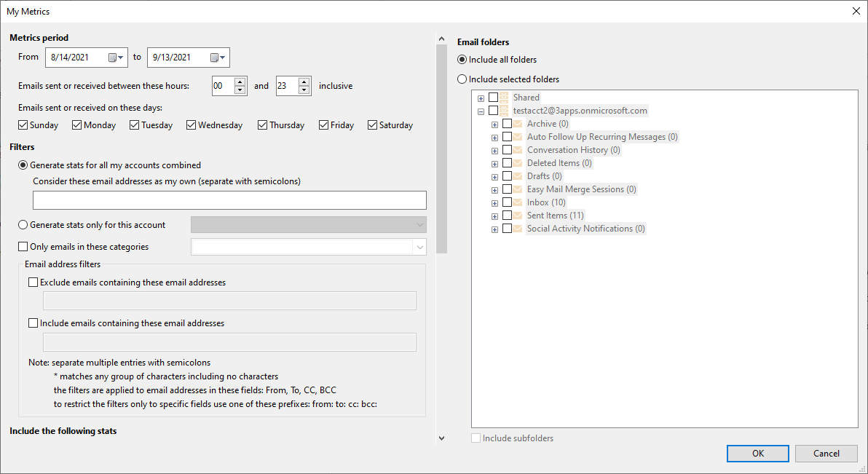This screenshot has width=868, height=474.
Task: Check the Sent Items (11) folder checkbox
Action: pos(507,216)
